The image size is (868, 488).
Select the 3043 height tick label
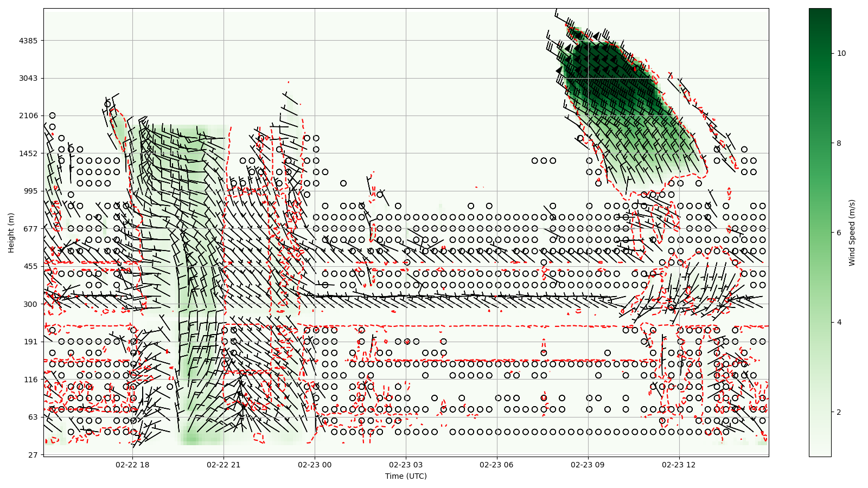tap(28, 78)
